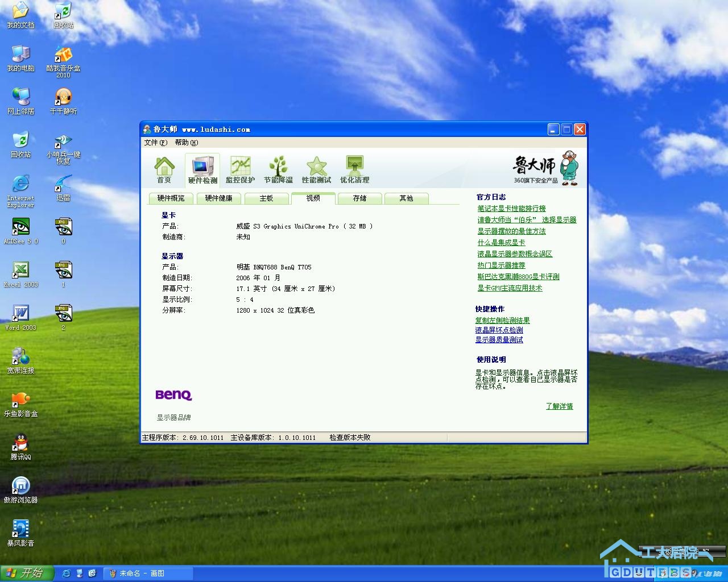Click the 液晶屏坏点检测 link

click(x=499, y=330)
